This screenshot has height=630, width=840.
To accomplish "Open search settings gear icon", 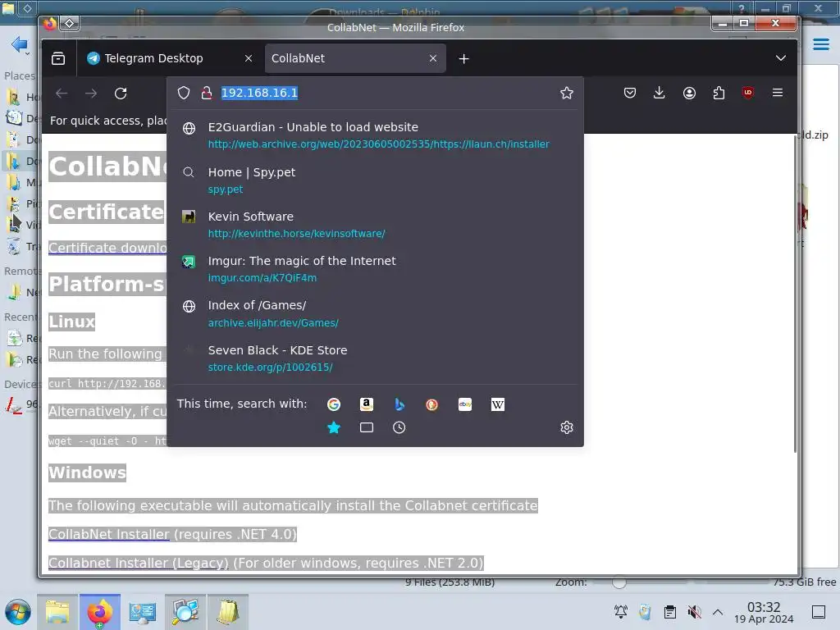I will (x=567, y=427).
